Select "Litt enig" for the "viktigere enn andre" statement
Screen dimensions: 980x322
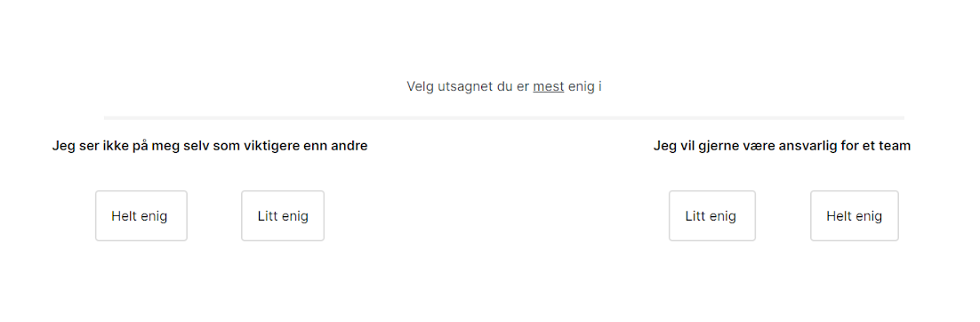(283, 216)
